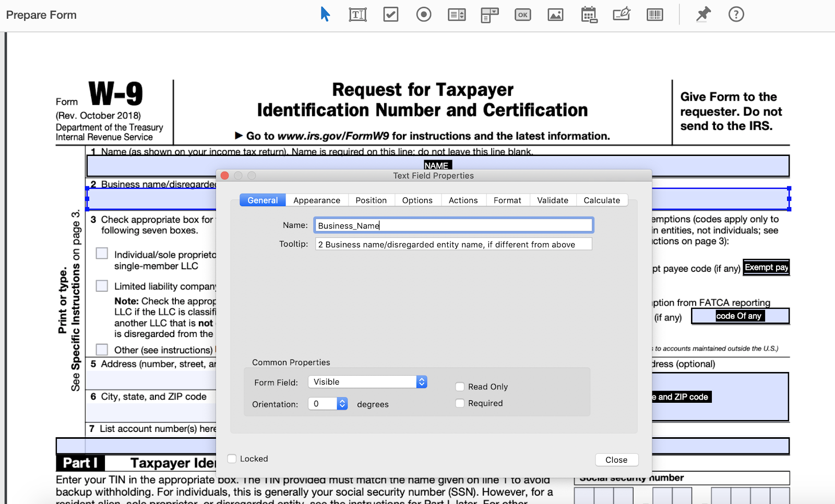Increase orientation using the stepper arrows

point(342,401)
